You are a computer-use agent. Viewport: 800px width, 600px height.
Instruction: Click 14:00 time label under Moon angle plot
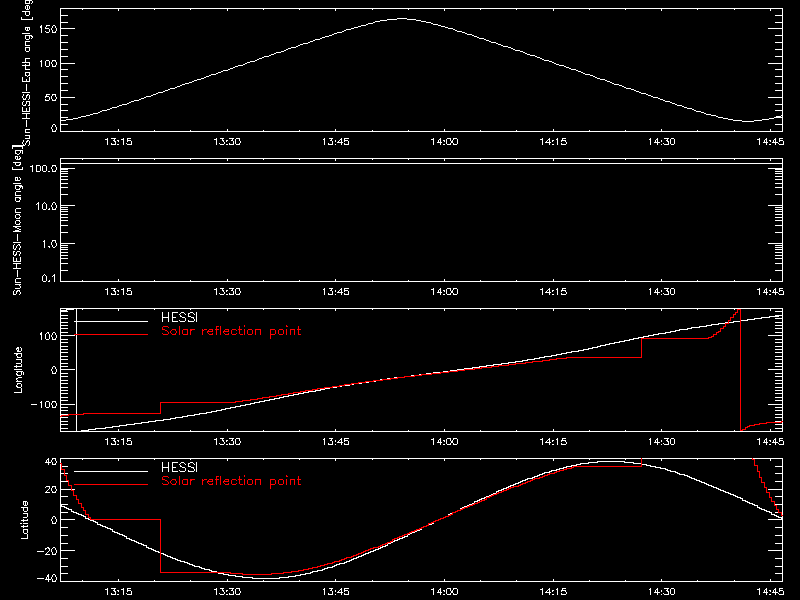click(x=444, y=292)
